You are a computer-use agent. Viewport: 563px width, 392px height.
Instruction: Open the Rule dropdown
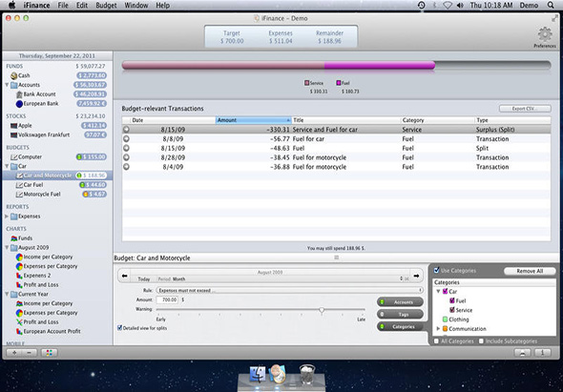point(289,290)
